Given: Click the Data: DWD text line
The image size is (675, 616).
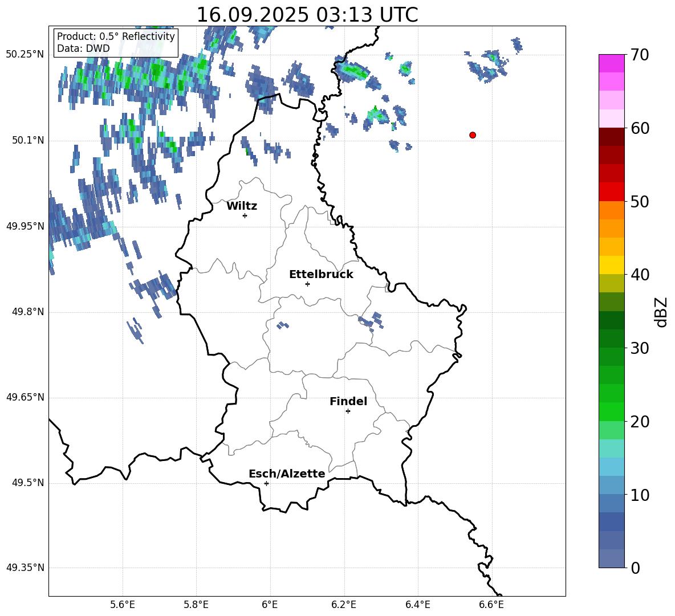Looking at the screenshot, I should point(83,48).
